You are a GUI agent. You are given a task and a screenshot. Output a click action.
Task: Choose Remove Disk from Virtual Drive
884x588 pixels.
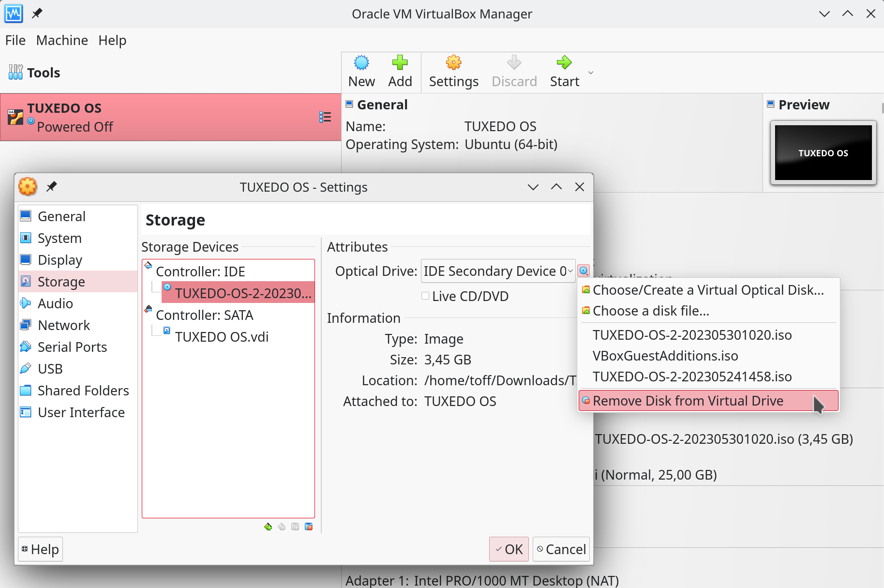pos(688,401)
